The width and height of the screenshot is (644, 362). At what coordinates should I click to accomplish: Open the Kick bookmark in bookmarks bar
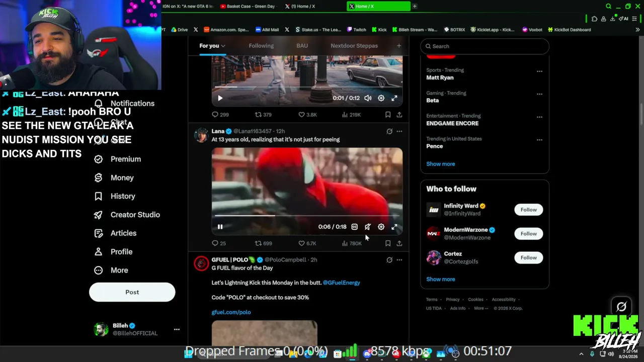379,30
